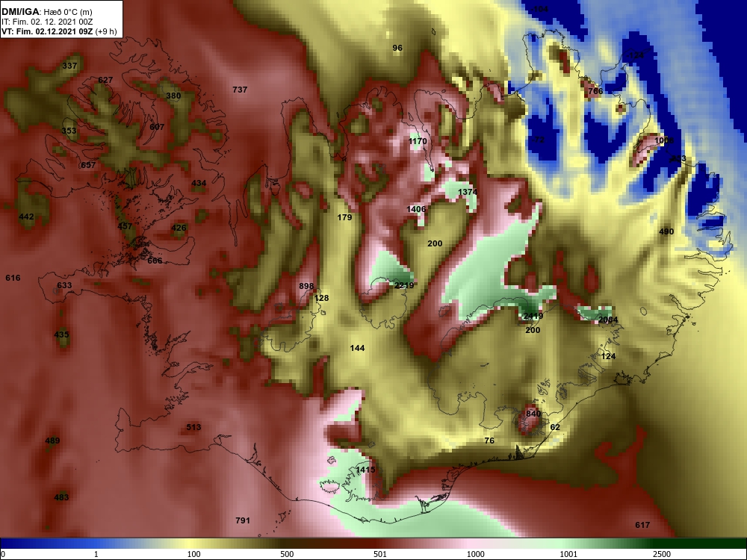Click the map value '435'

(61, 335)
